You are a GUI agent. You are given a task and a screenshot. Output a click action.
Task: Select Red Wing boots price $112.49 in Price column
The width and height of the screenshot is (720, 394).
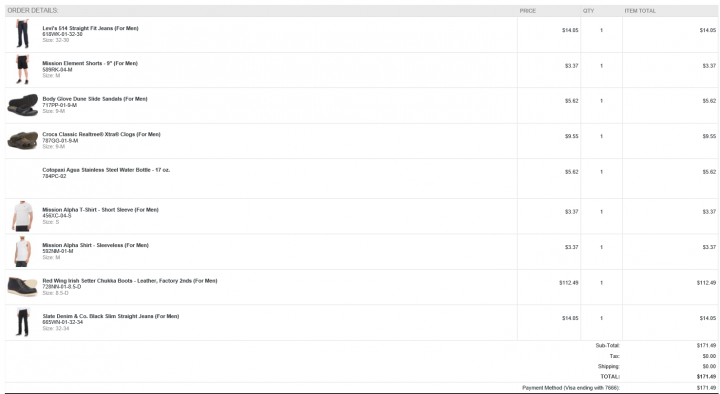coord(568,283)
